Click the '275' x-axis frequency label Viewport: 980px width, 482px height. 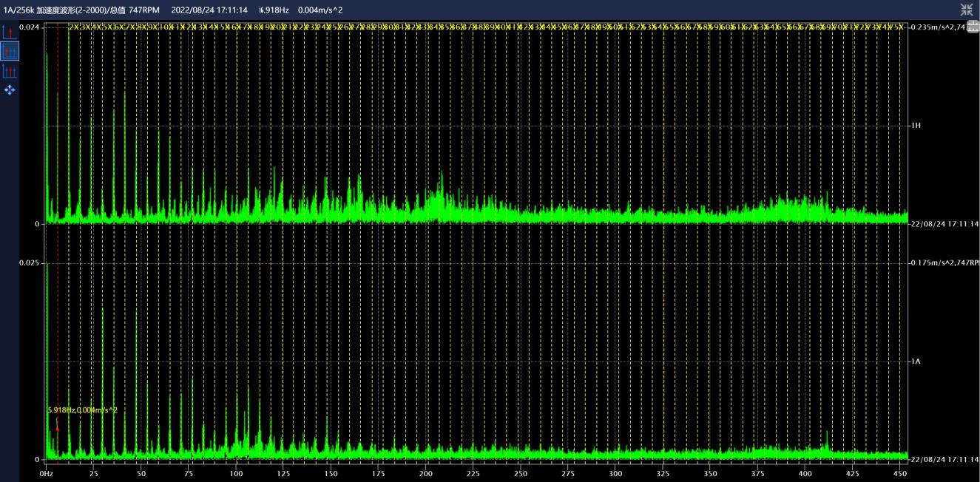[568, 473]
